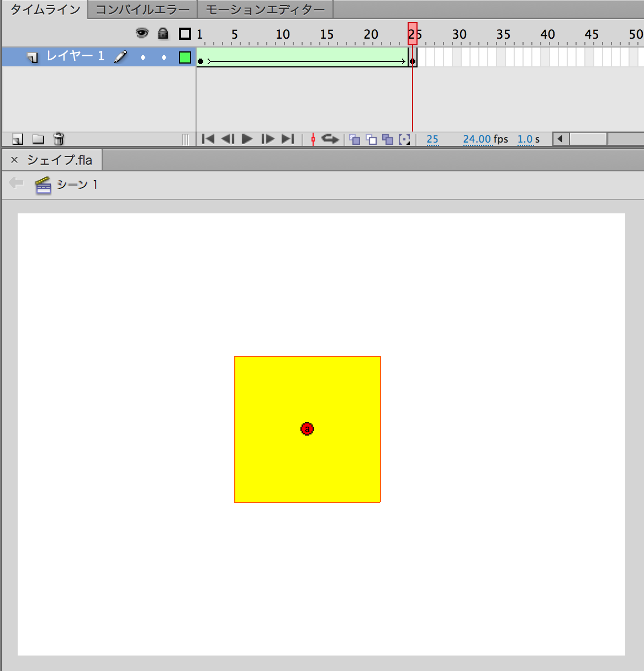Screen dimensions: 644x671
Task: Toggle lock dot for レイヤー 1
Action: point(163,57)
